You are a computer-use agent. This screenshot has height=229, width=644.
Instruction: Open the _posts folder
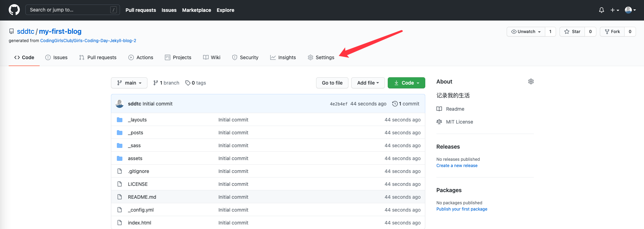[x=136, y=133]
